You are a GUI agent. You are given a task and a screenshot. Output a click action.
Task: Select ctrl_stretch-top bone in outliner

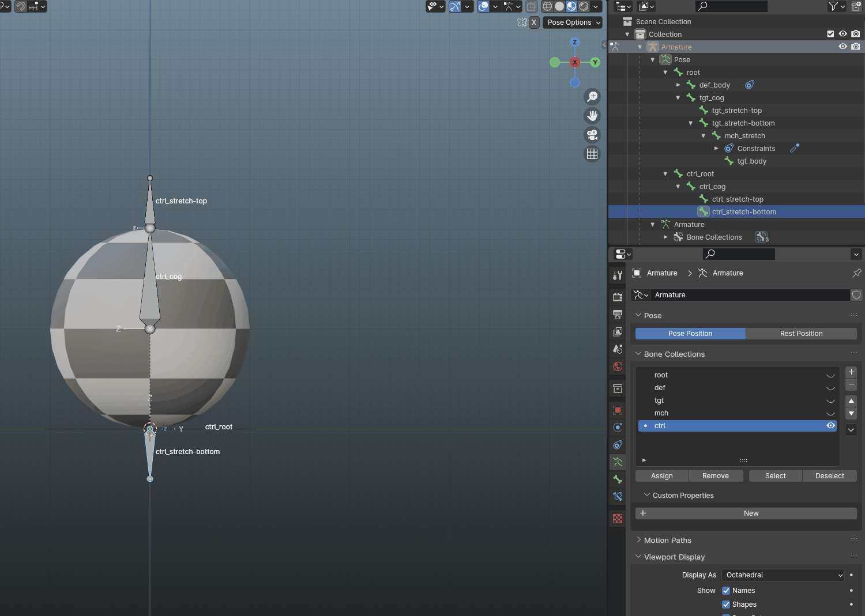pyautogui.click(x=738, y=199)
